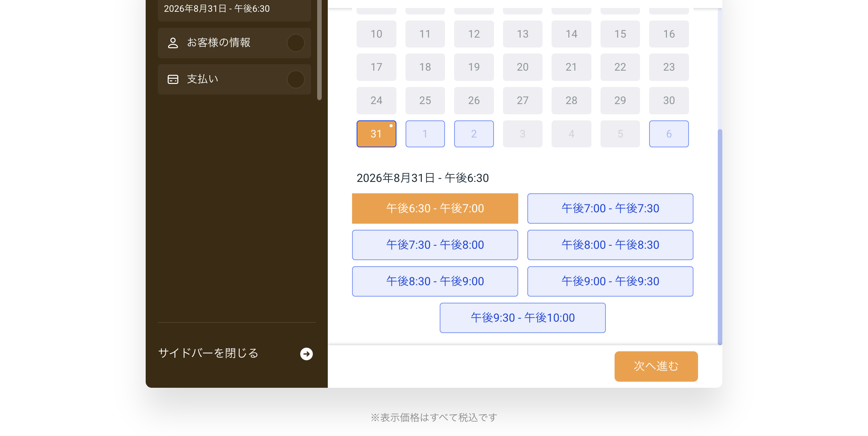
Task: Click the status circle on お客様の情報 row
Action: pos(296,43)
